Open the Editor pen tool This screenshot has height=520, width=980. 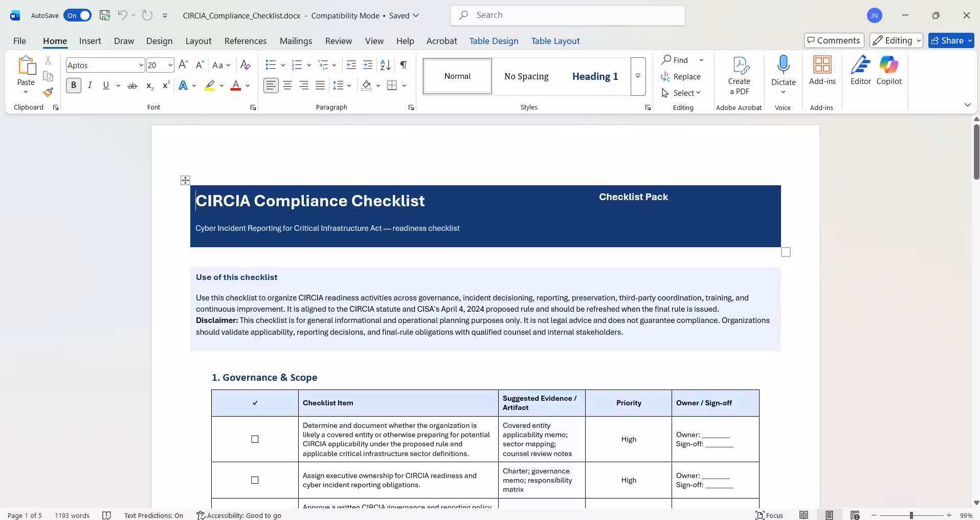point(860,71)
